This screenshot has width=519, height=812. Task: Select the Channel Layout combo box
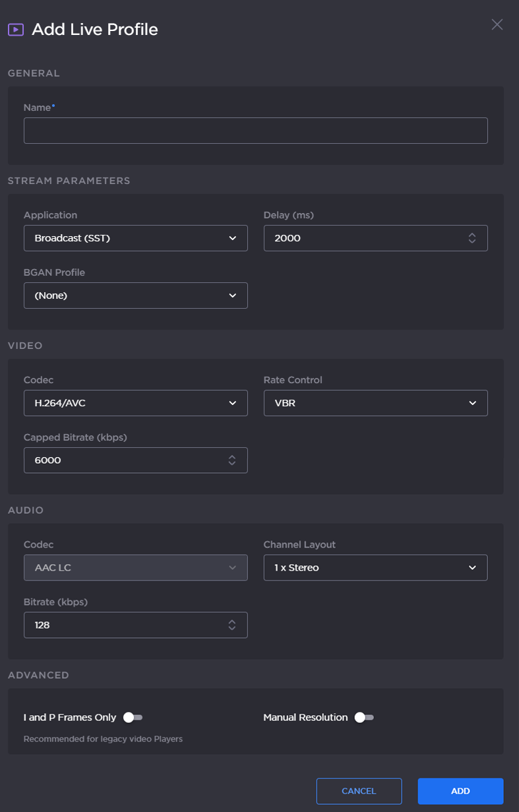tap(375, 567)
